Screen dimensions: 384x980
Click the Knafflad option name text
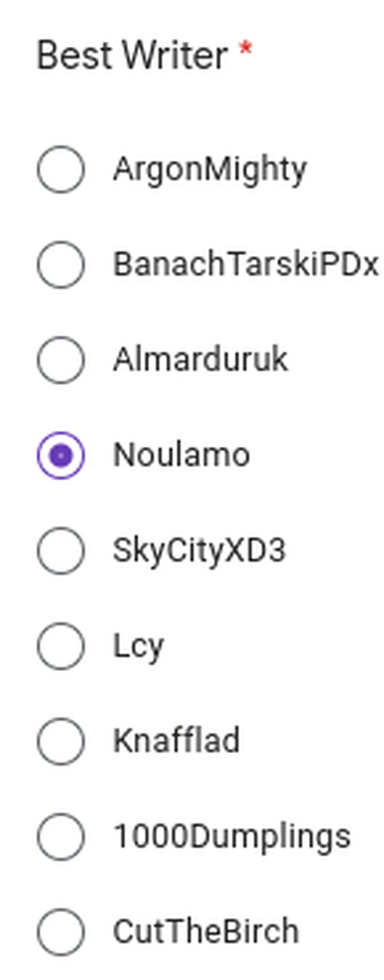[176, 741]
